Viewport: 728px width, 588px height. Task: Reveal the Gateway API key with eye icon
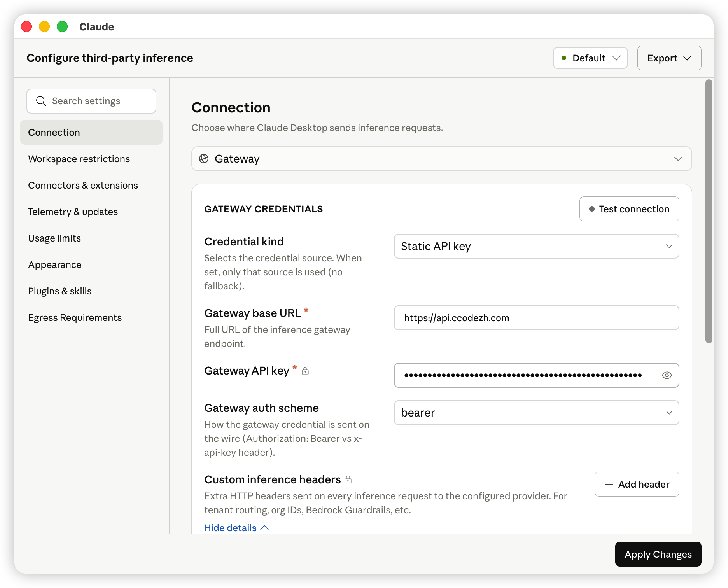[x=667, y=375]
